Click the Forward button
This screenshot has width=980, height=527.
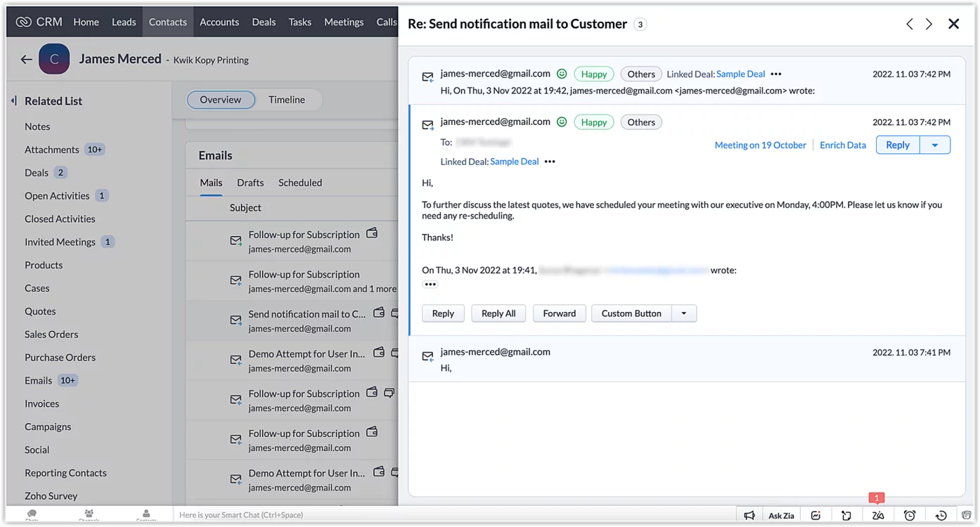(x=559, y=313)
